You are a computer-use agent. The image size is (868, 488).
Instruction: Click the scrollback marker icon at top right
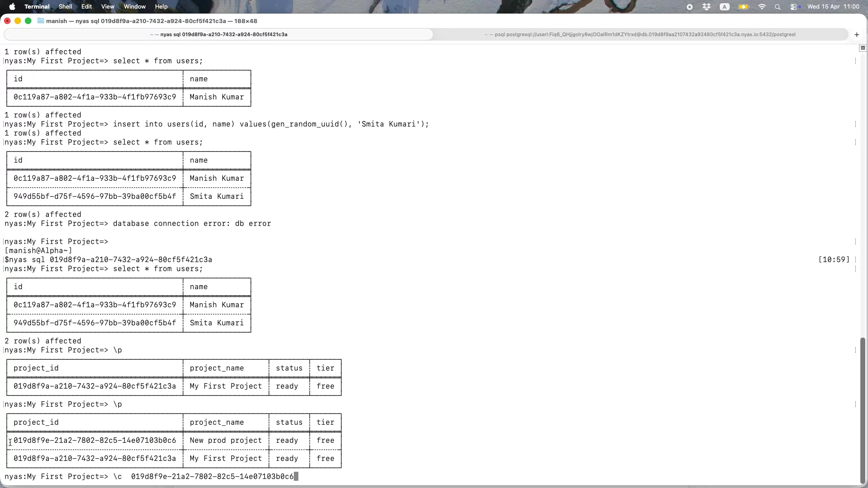pos(863,48)
